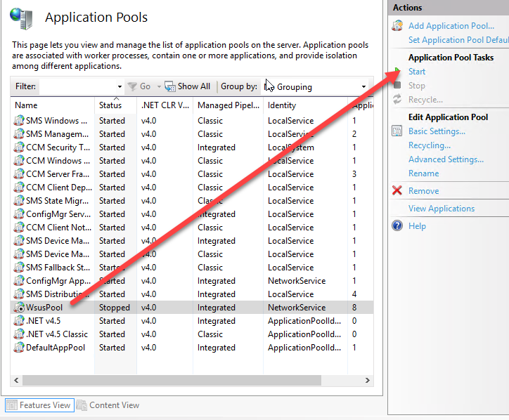Expand the Group by combo box
Viewport: 509px width, 420px height.
coord(363,87)
